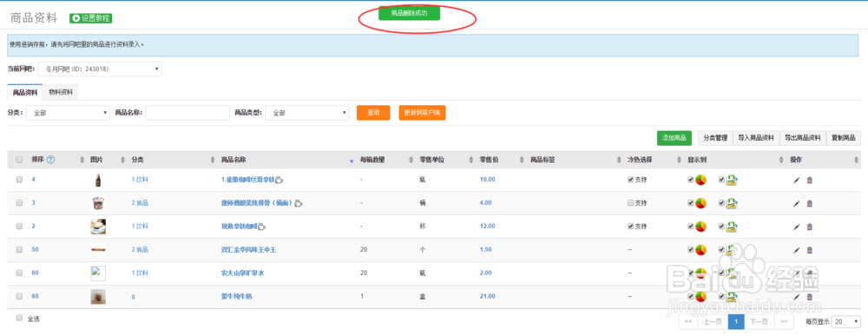Sort by the 商品标签 column arrows
The height and width of the screenshot is (336, 868).
[618, 160]
